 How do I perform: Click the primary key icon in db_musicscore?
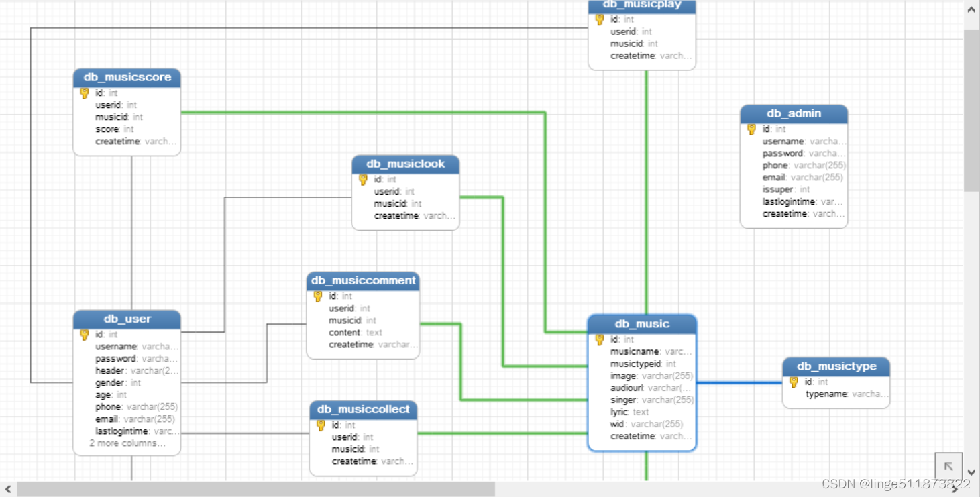pyautogui.click(x=85, y=93)
